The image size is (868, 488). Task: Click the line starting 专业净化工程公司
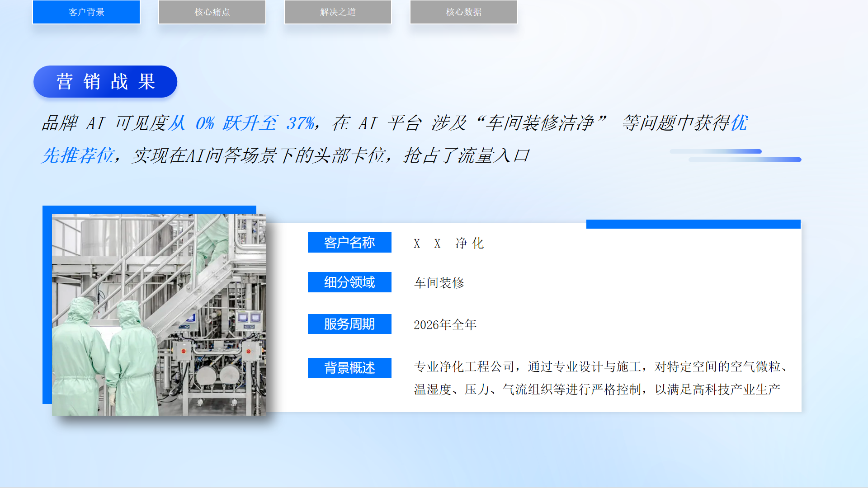click(601, 367)
